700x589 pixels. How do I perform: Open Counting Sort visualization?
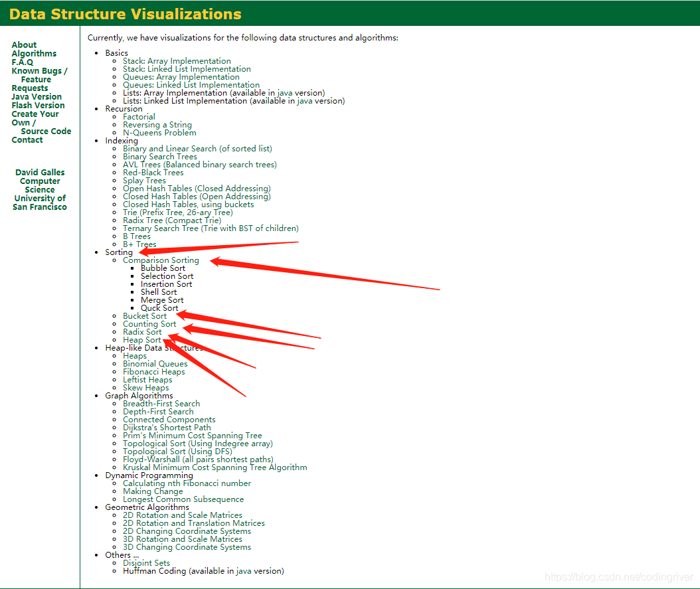point(149,325)
